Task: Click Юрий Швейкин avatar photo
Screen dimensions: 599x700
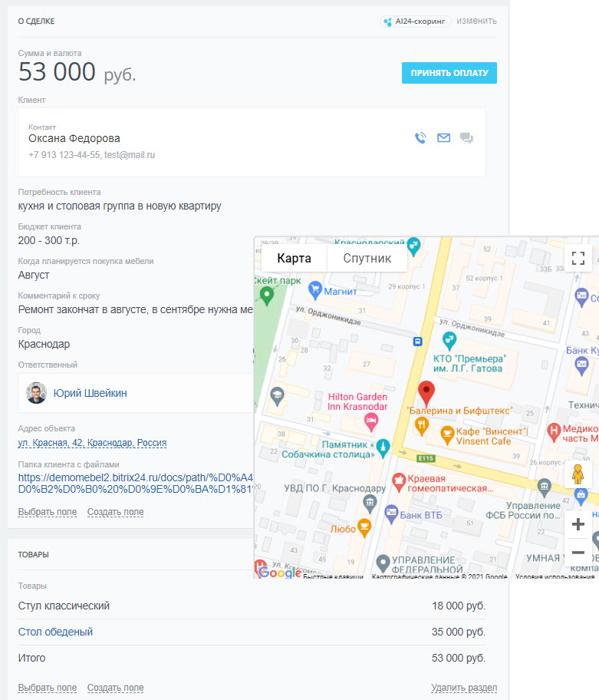Action: (36, 393)
